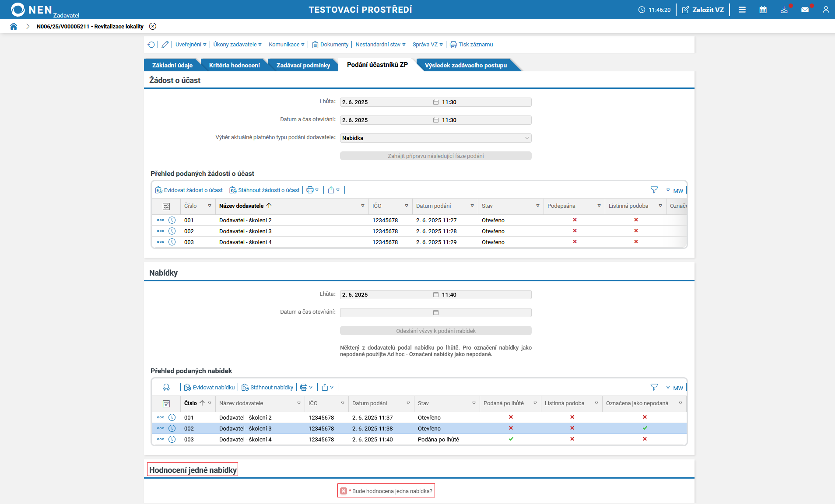
Task: Click the user profile icon
Action: (x=825, y=10)
